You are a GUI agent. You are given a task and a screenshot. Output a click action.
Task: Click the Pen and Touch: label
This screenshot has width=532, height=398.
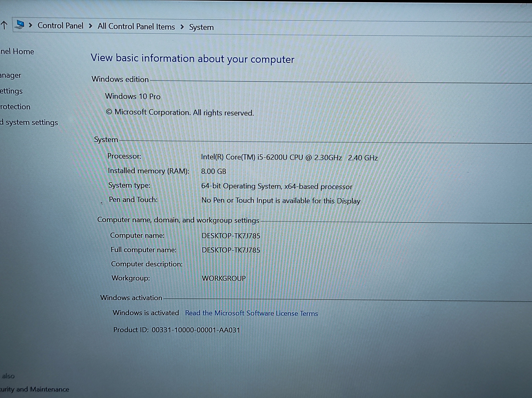(133, 200)
